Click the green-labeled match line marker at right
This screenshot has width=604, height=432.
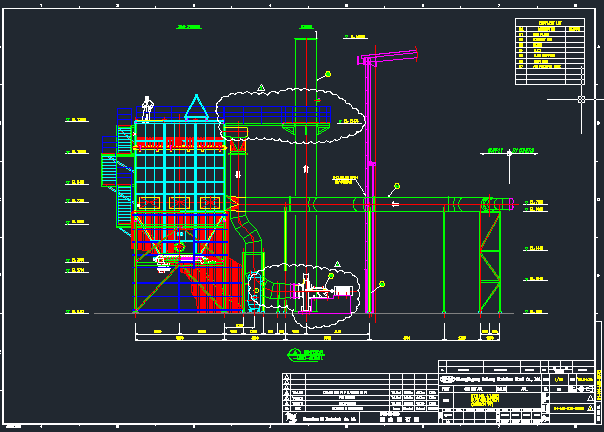(x=509, y=153)
